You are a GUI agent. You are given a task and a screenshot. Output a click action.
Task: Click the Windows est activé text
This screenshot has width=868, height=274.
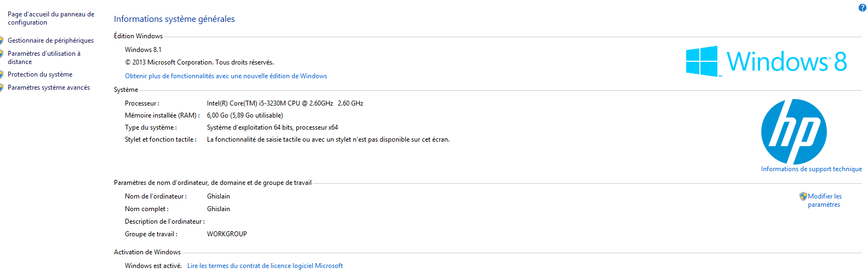[x=153, y=266]
